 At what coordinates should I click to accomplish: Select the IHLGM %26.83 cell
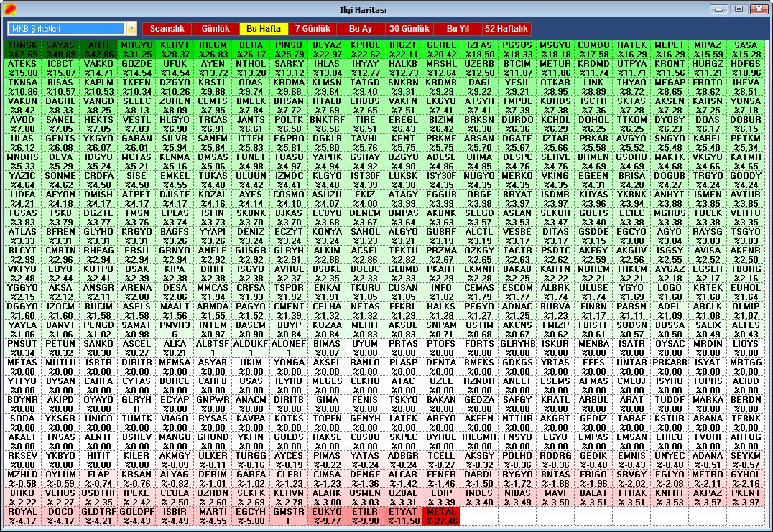coord(213,50)
